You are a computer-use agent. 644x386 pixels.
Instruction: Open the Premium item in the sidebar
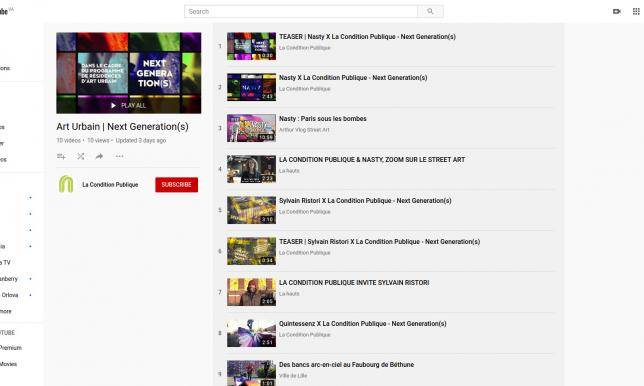click(x=11, y=348)
